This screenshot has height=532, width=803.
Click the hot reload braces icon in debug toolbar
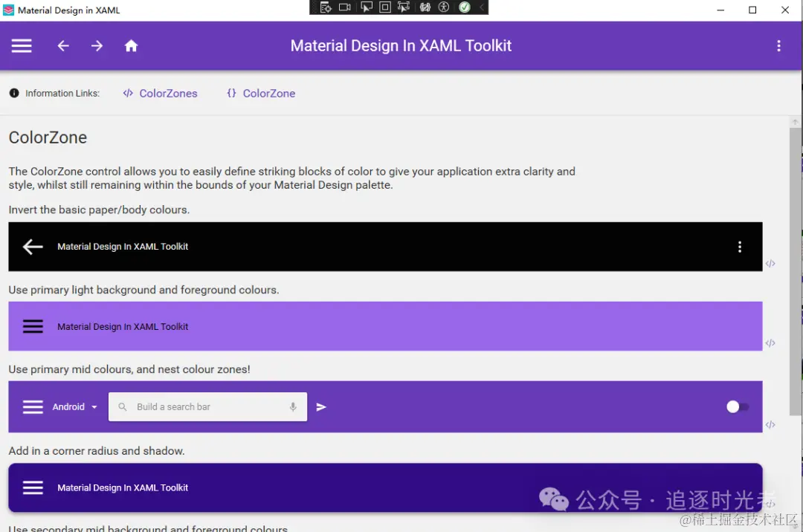pos(425,7)
